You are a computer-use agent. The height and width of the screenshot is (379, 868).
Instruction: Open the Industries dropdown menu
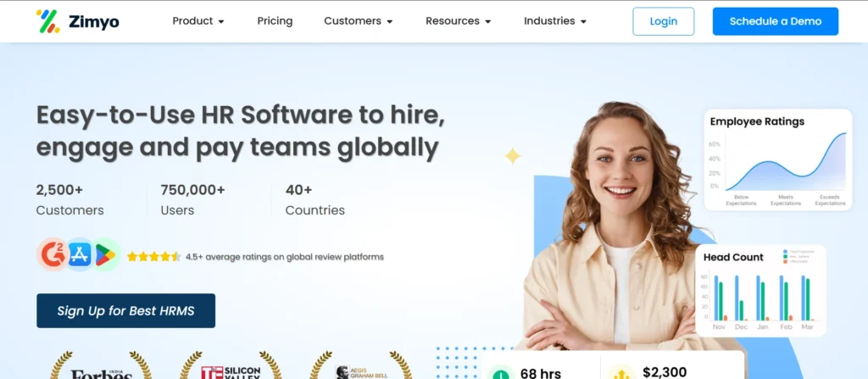pyautogui.click(x=554, y=21)
